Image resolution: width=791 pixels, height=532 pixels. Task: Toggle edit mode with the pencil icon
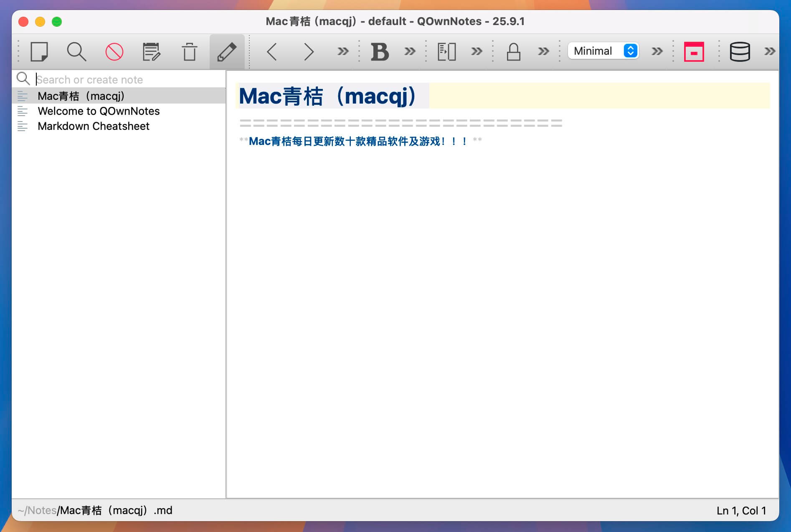(227, 52)
